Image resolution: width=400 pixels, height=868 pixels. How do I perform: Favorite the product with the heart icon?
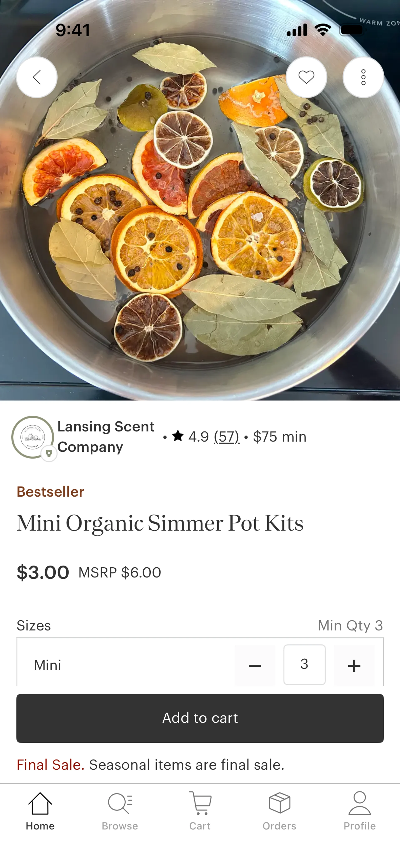point(306,77)
